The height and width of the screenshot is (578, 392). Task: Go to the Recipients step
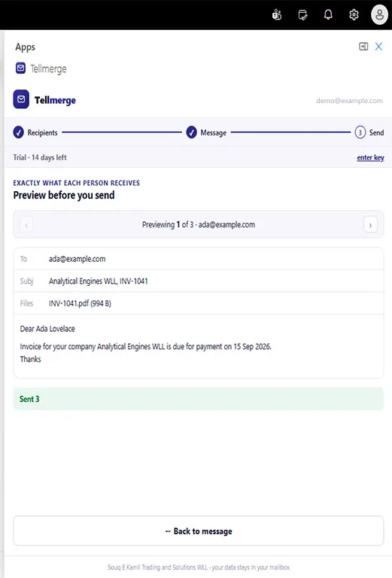(x=35, y=132)
